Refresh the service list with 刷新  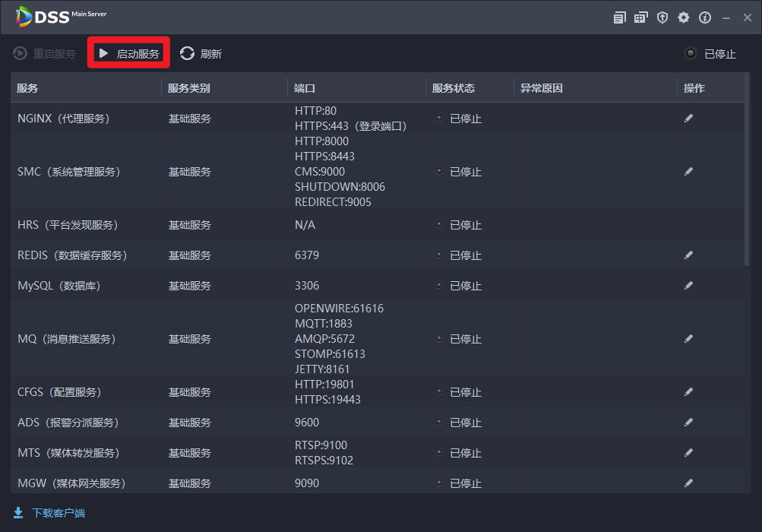[201, 54]
